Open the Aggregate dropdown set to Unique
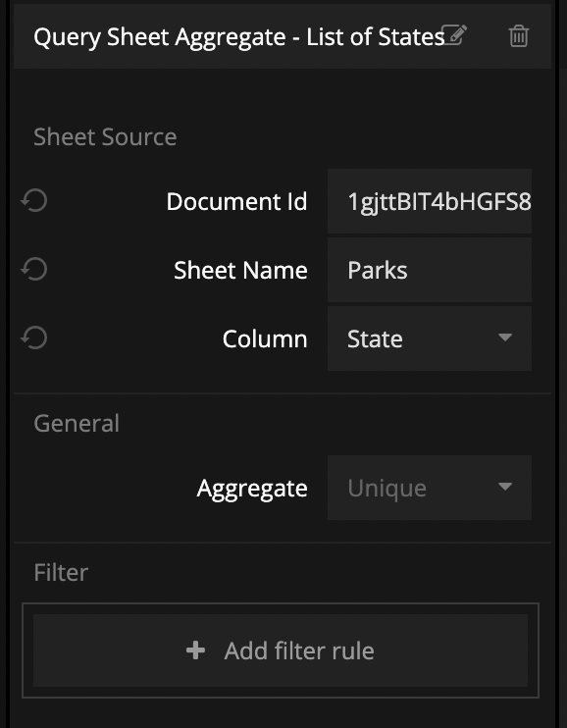Image resolution: width=567 pixels, height=728 pixels. pos(430,488)
